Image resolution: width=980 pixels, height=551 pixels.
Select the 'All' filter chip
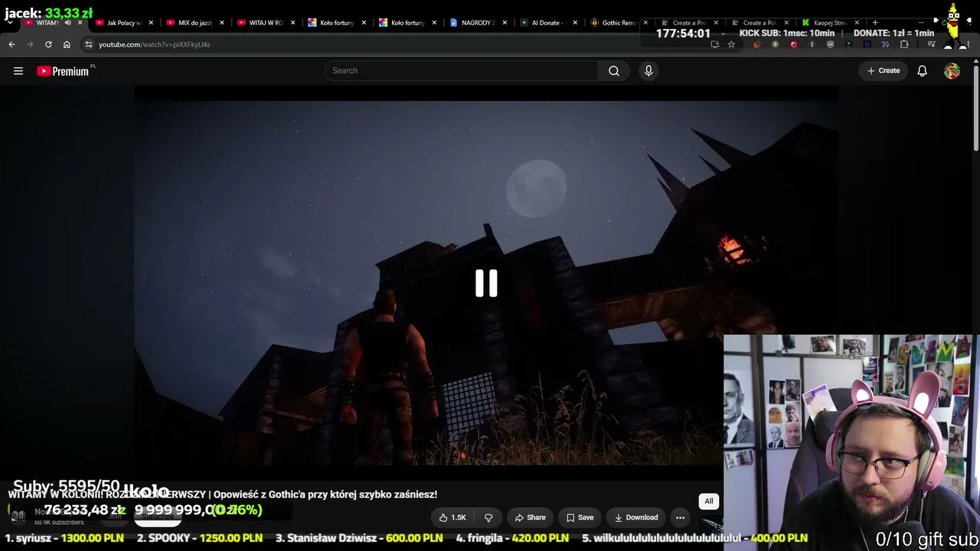tap(709, 501)
